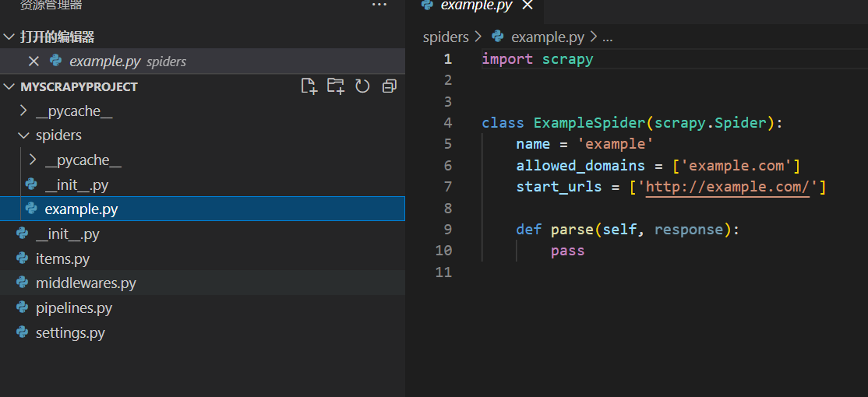Refresh the explorer with the refresh icon
Viewport: 868px width, 397px height.
[362, 86]
